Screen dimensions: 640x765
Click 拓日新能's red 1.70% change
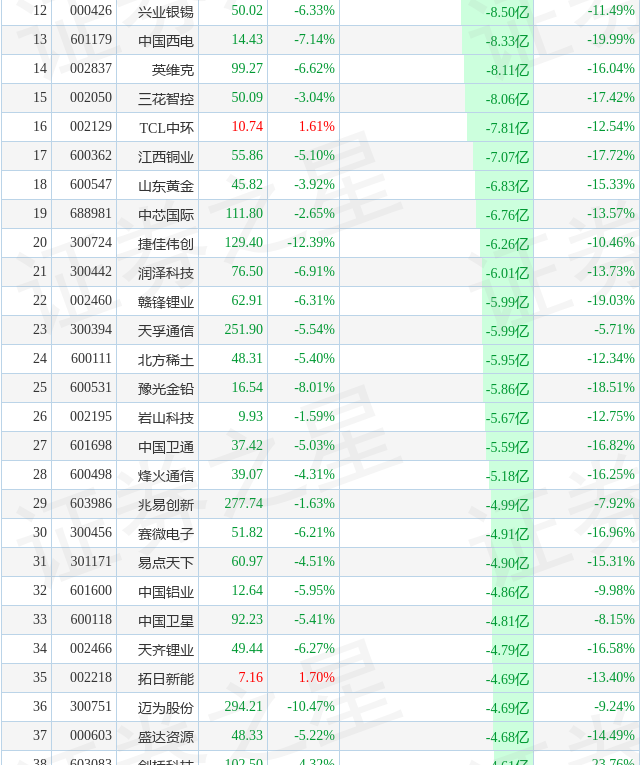316,678
